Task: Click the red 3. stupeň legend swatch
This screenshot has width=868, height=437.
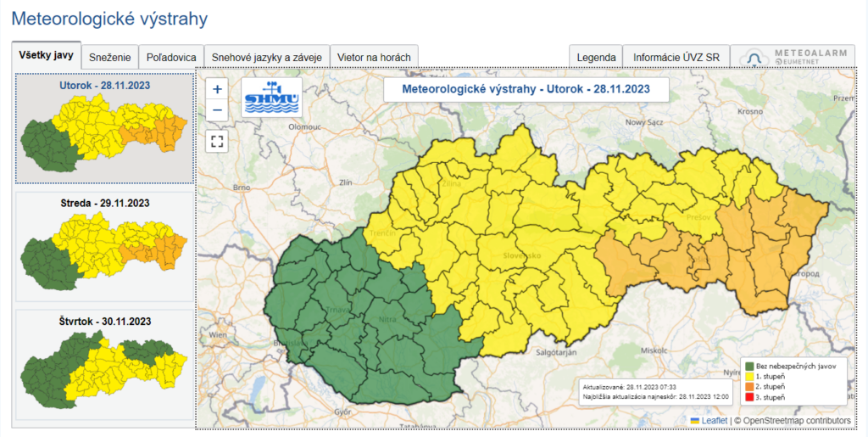Action: pyautogui.click(x=748, y=397)
